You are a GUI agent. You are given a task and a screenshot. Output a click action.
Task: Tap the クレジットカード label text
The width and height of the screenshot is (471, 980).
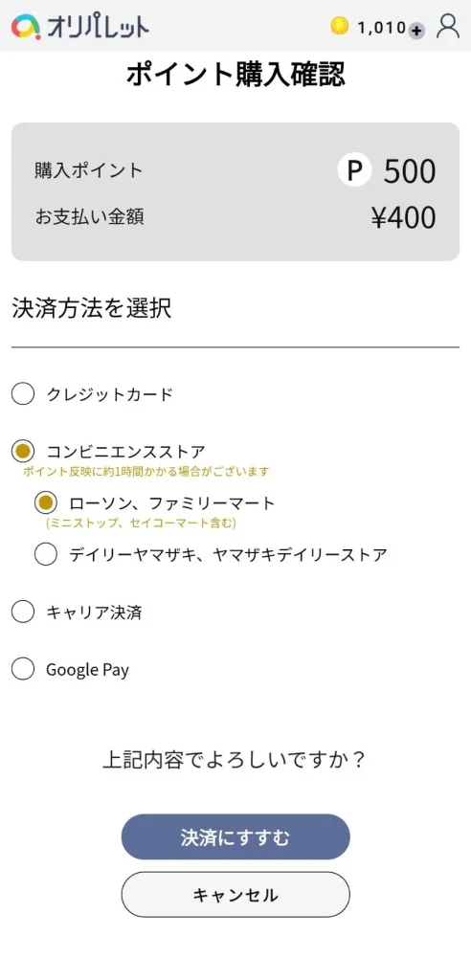[109, 394]
